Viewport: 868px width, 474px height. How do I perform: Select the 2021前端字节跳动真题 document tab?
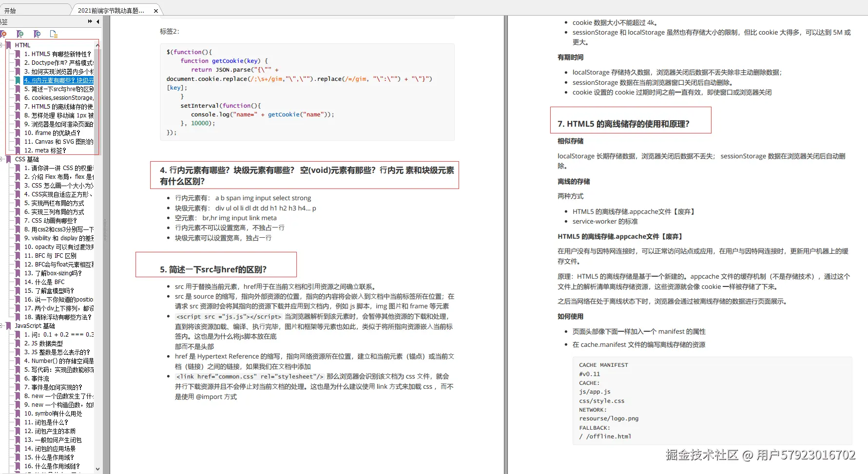tap(111, 11)
